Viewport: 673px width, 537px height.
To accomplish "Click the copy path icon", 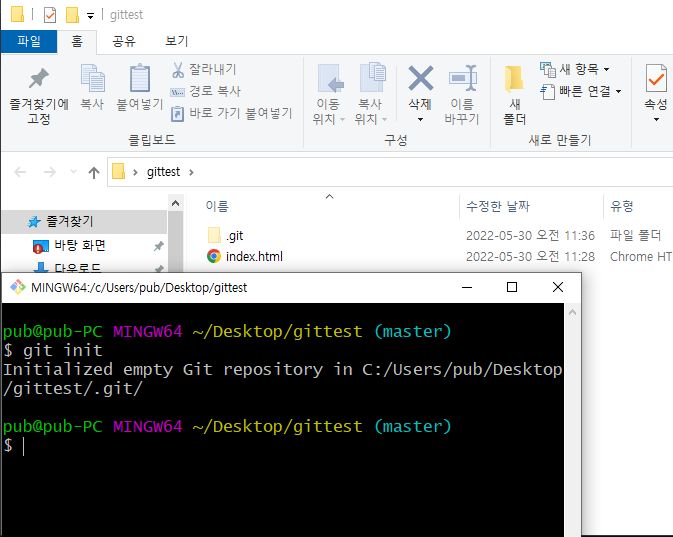I will pyautogui.click(x=177, y=92).
